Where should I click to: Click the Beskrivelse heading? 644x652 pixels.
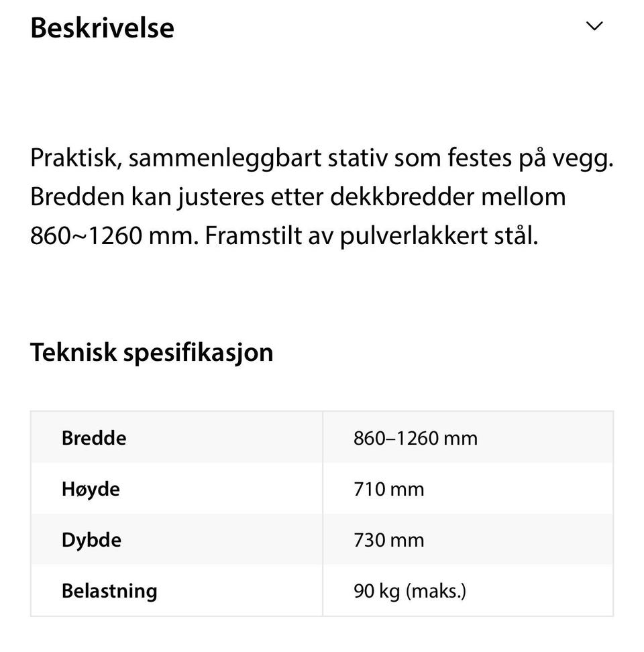tap(102, 28)
